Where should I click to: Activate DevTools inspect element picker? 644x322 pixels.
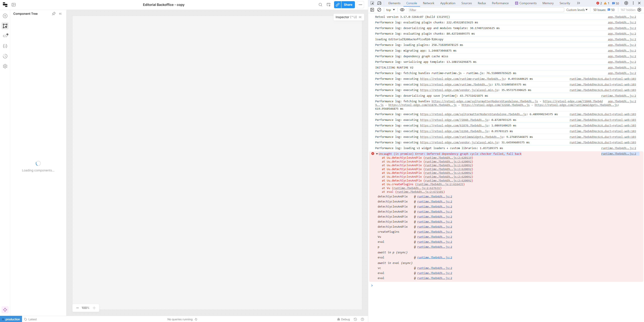(372, 3)
